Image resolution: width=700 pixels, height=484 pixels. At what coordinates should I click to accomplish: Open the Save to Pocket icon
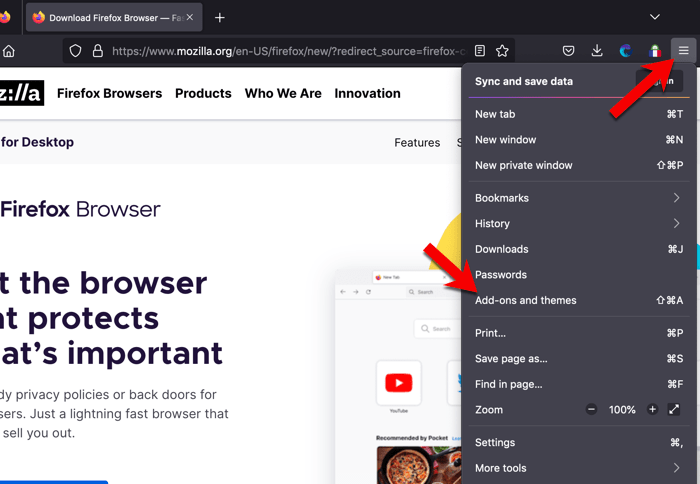(568, 51)
